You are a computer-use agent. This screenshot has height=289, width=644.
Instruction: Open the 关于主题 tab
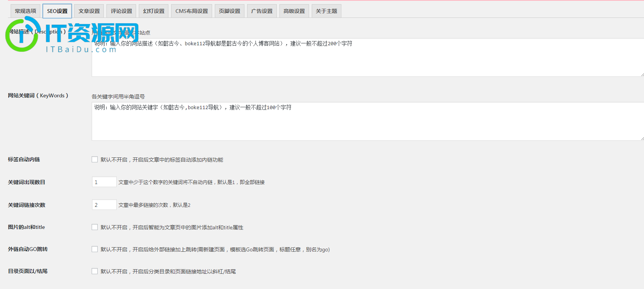pos(327,11)
